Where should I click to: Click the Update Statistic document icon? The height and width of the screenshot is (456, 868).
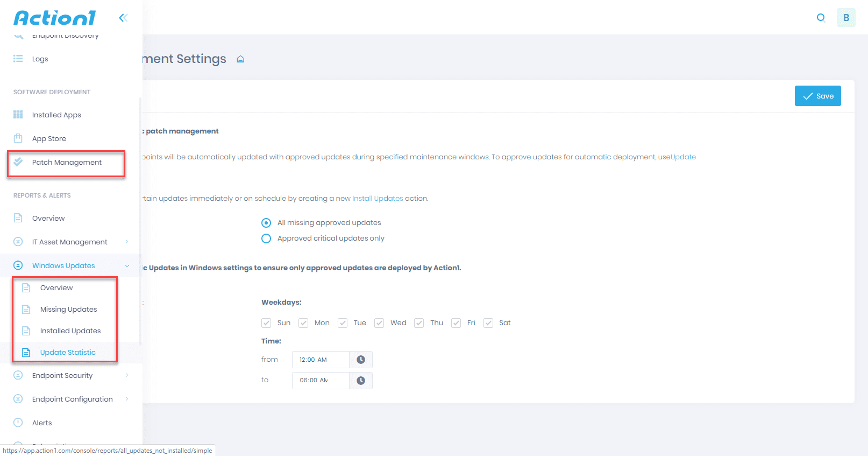[26, 352]
